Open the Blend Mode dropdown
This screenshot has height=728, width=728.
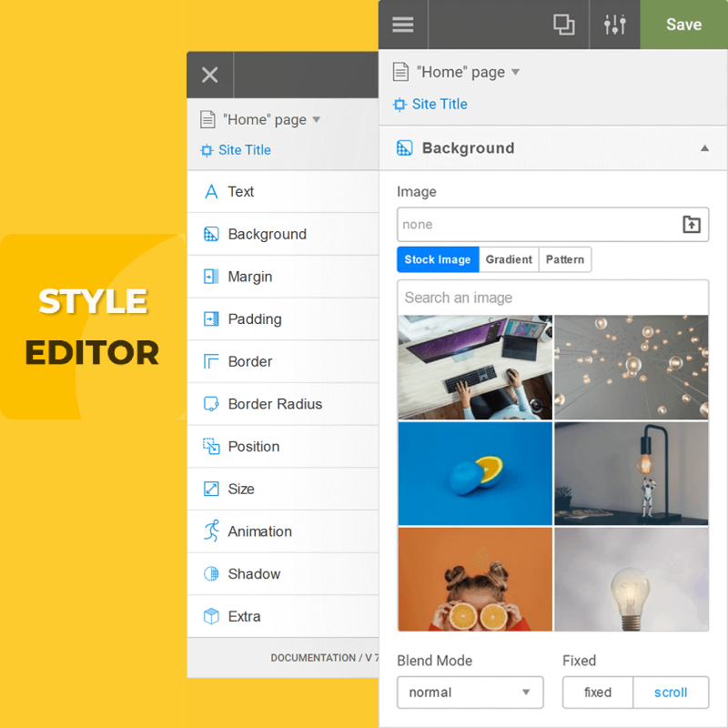(470, 693)
